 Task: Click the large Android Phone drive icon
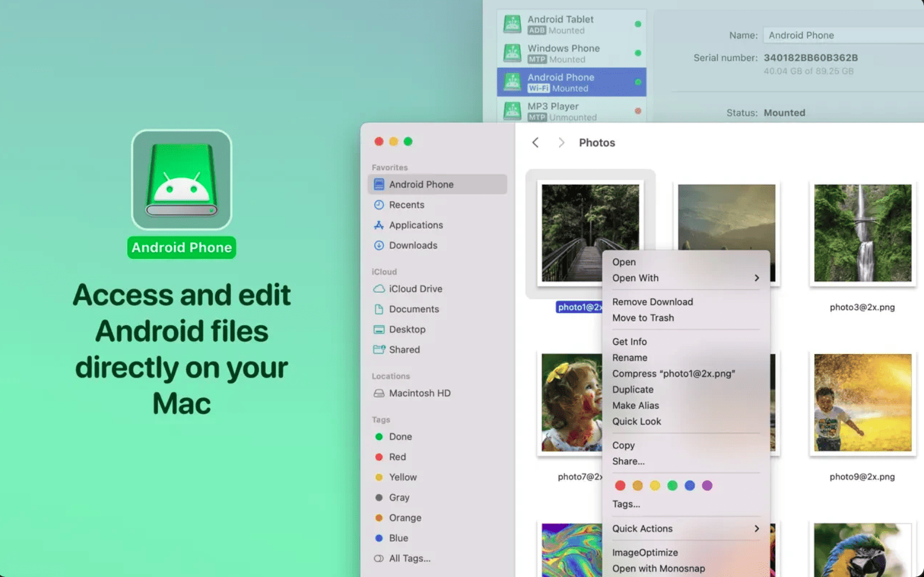tap(182, 179)
